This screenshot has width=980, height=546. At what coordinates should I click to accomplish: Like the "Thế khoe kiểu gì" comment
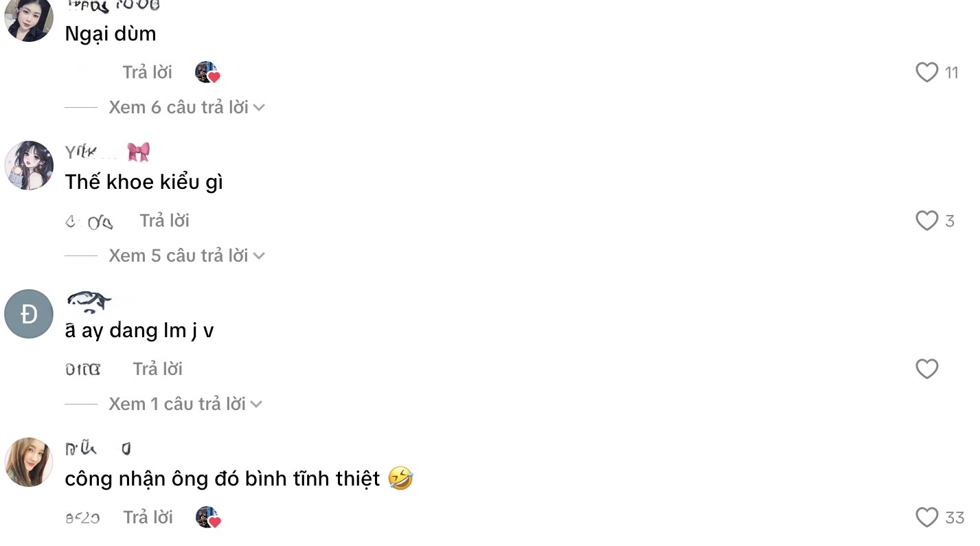(x=926, y=220)
